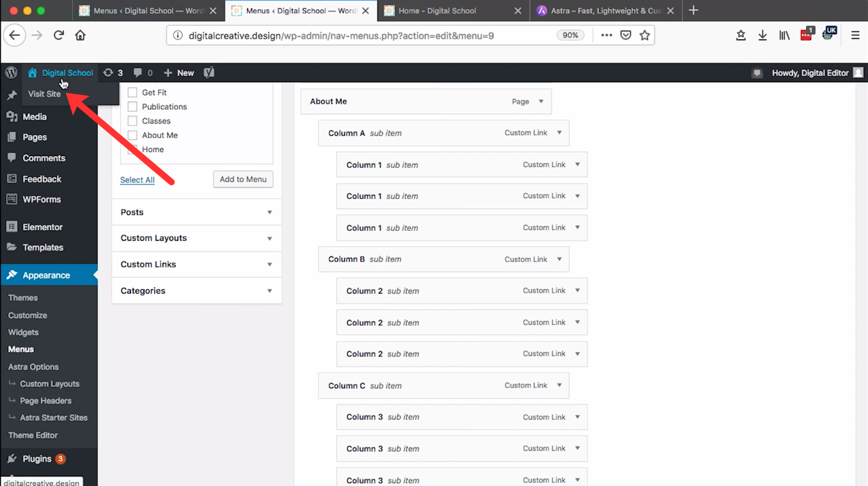Image resolution: width=868 pixels, height=486 pixels.
Task: Go to the browser home page
Action: coord(80,35)
